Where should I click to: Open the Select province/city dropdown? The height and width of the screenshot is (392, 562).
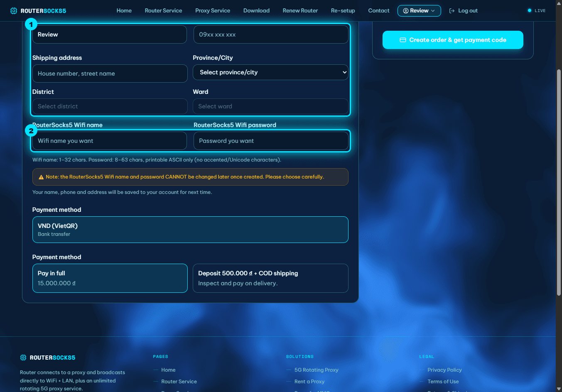[270, 72]
